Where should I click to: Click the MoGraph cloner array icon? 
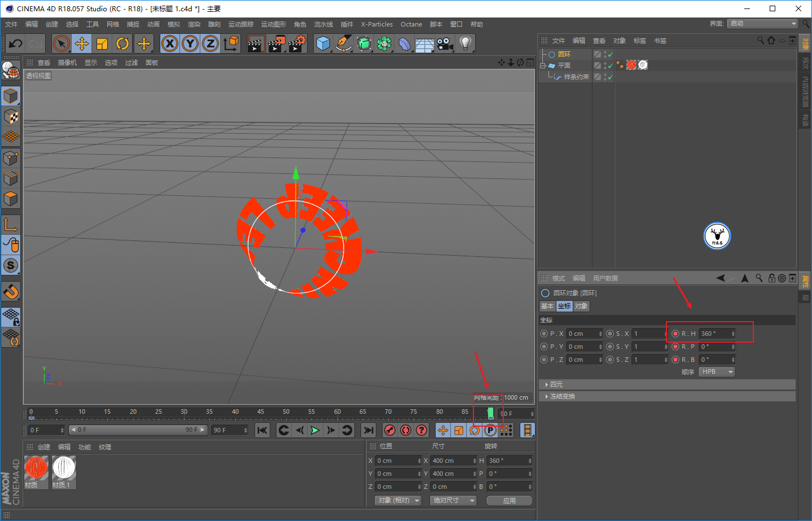tap(384, 43)
